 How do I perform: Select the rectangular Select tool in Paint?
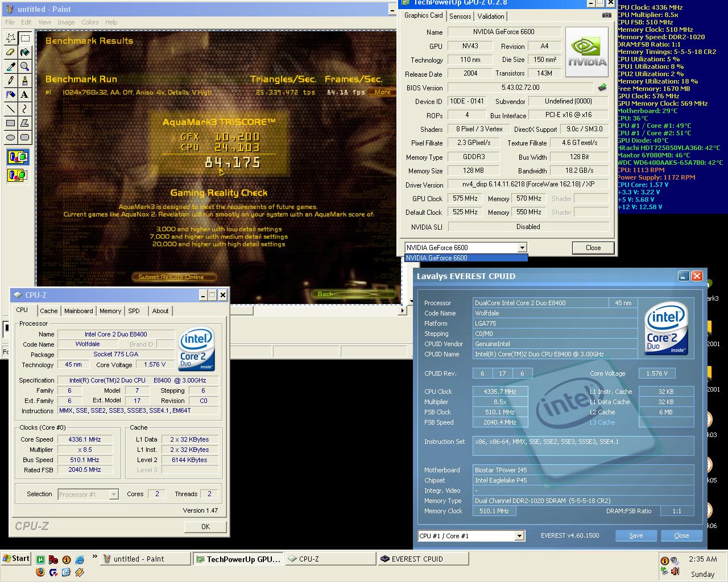pos(25,38)
